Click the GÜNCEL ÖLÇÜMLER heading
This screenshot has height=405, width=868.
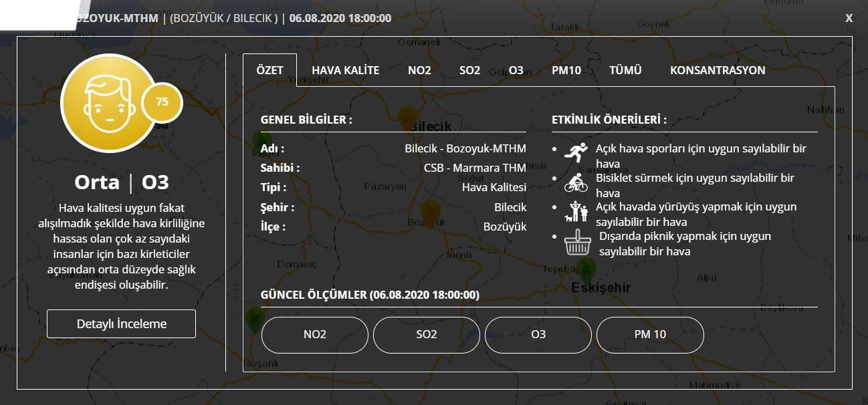[x=370, y=295]
